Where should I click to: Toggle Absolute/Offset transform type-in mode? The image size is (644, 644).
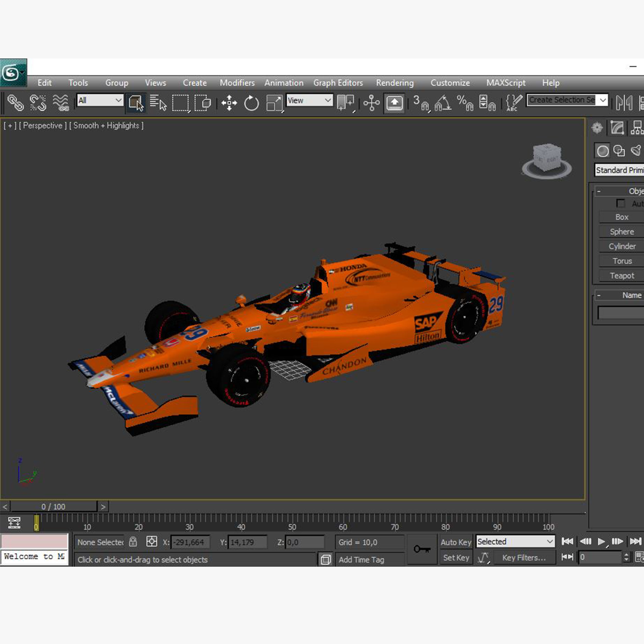pyautogui.click(x=152, y=541)
